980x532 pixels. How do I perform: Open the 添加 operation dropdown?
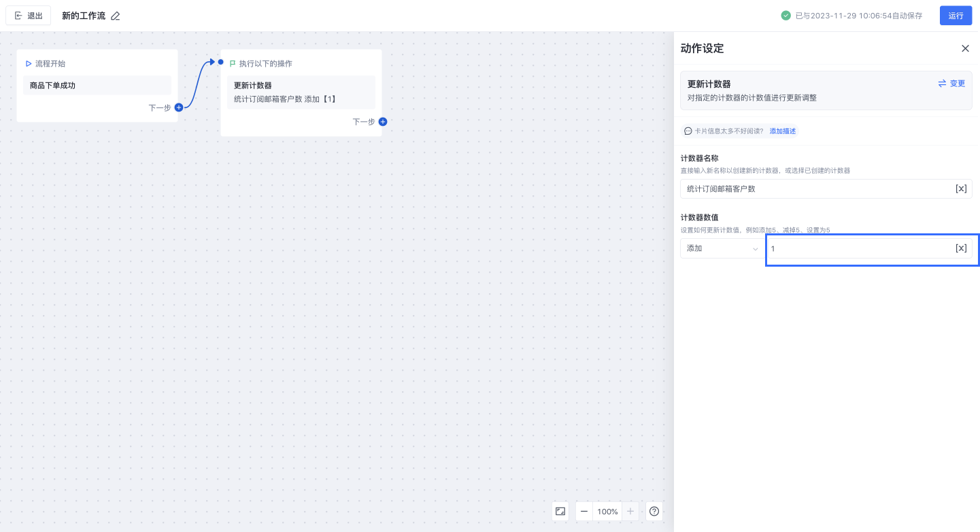click(x=721, y=248)
